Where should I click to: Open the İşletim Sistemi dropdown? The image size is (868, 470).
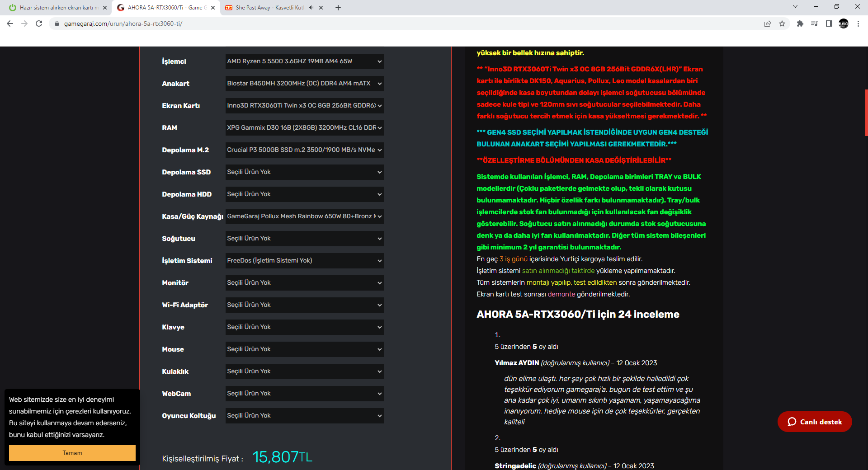305,261
